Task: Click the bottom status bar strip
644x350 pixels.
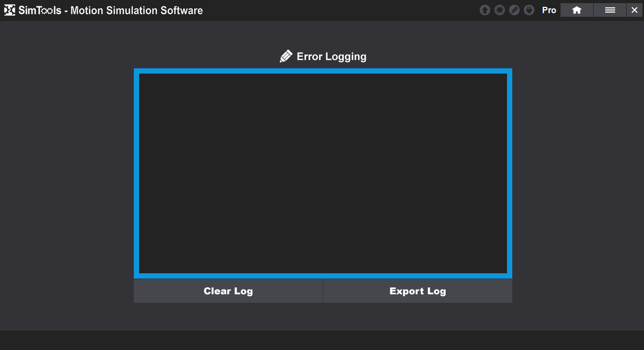Action: tap(322, 340)
